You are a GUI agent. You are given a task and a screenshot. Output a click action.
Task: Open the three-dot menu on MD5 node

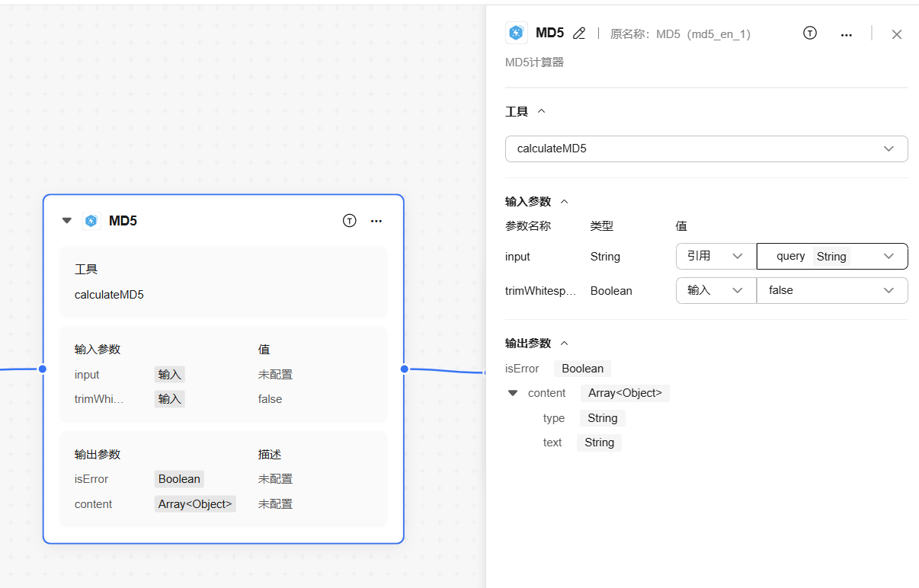[376, 221]
